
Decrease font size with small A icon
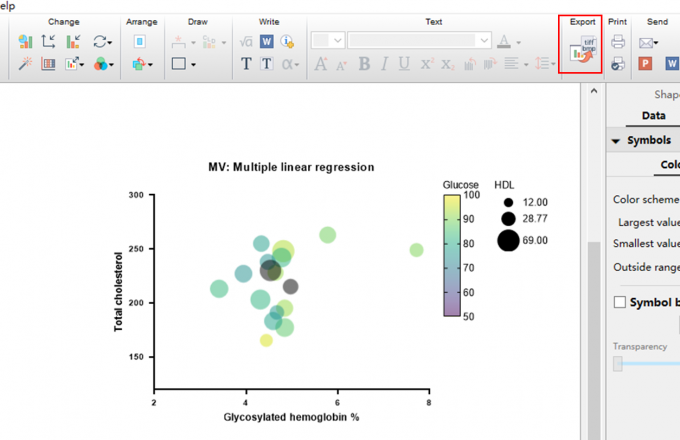[341, 65]
